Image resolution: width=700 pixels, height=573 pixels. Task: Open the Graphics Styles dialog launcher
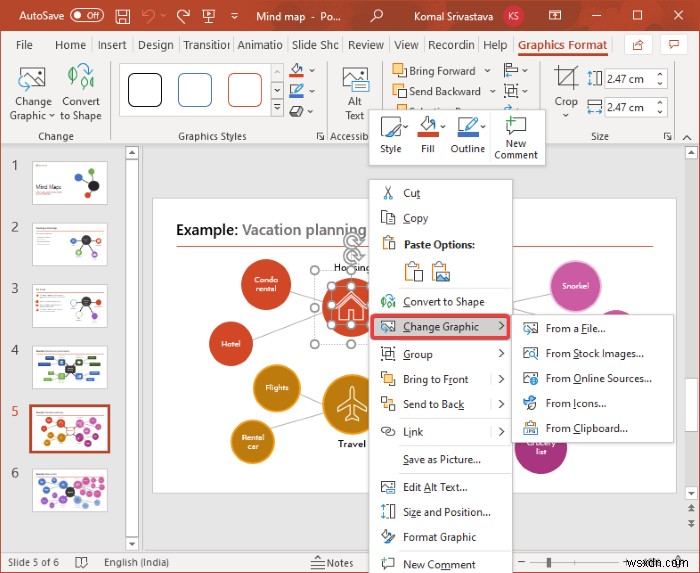[x=320, y=137]
